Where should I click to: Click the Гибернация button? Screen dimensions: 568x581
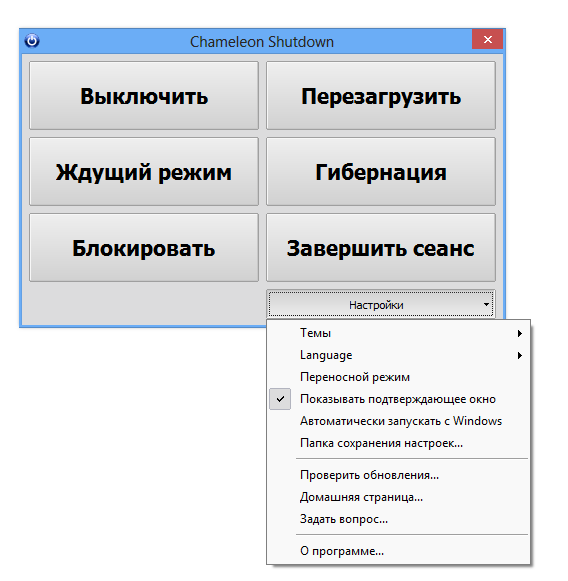pyautogui.click(x=381, y=172)
